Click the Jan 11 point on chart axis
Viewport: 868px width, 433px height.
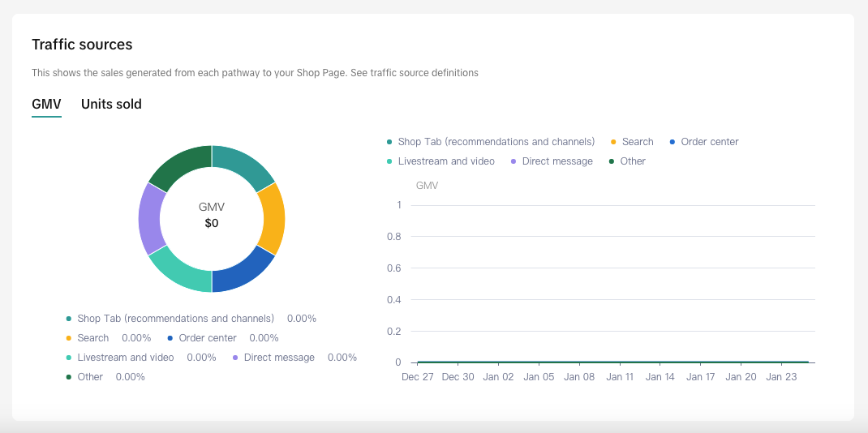620,362
